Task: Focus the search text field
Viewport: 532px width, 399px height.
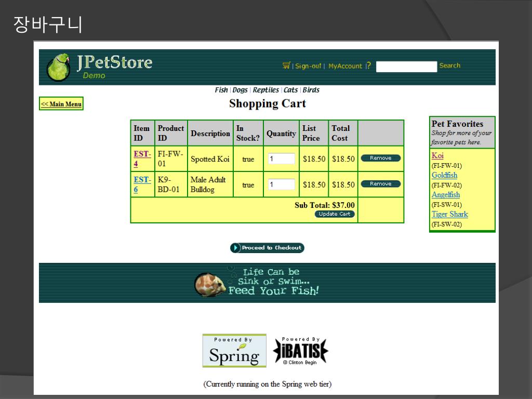Action: point(406,66)
